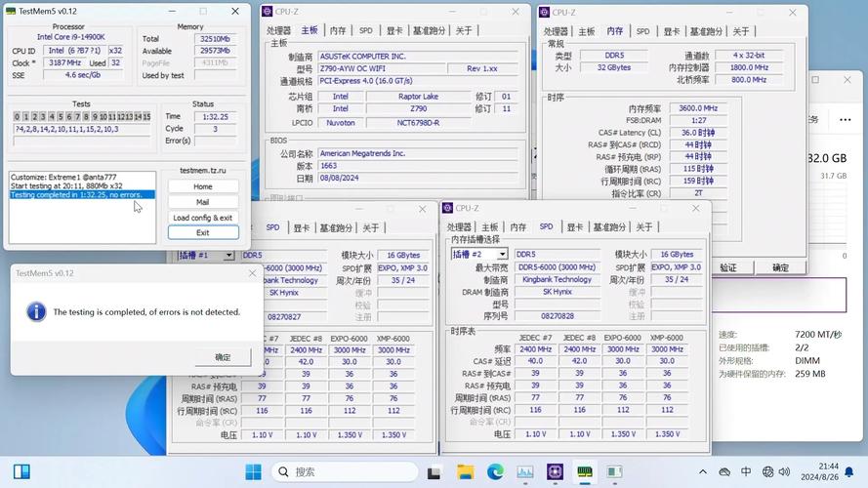Switch to Task Manager via taskbar icon
868x488 pixels.
(x=524, y=472)
